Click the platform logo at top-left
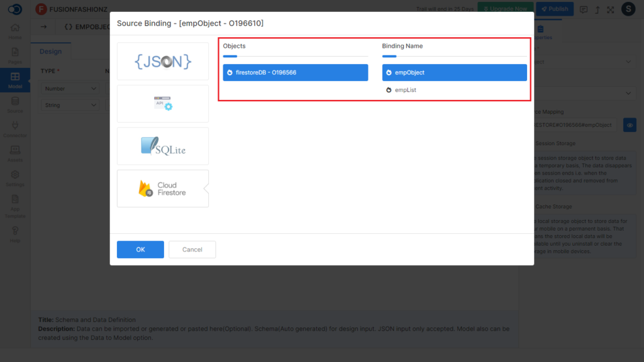 click(15, 9)
